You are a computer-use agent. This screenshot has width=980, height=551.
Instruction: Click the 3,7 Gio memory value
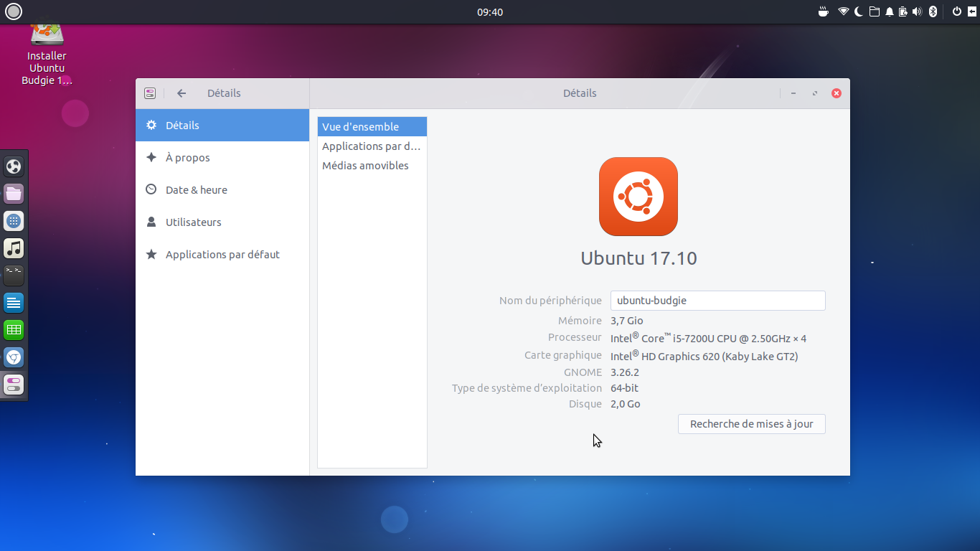point(627,321)
